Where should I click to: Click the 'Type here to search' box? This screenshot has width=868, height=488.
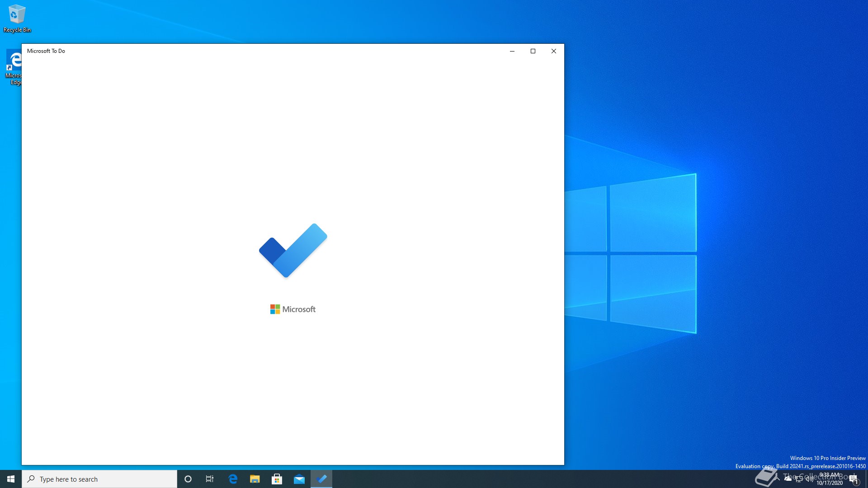[x=99, y=479]
